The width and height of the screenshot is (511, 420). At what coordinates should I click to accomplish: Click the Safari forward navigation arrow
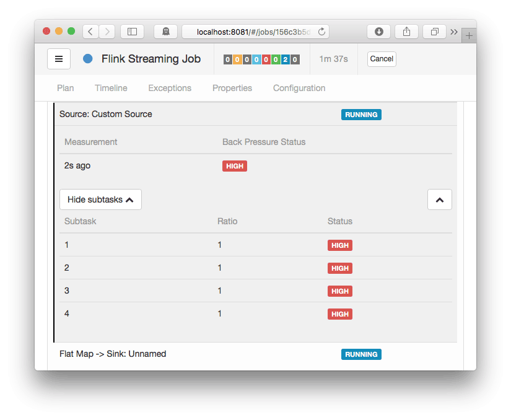click(x=107, y=32)
